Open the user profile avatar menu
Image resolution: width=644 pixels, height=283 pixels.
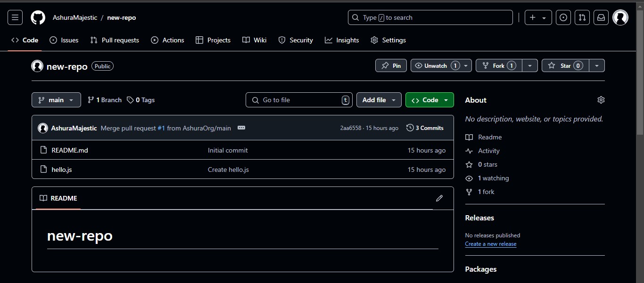pos(620,17)
